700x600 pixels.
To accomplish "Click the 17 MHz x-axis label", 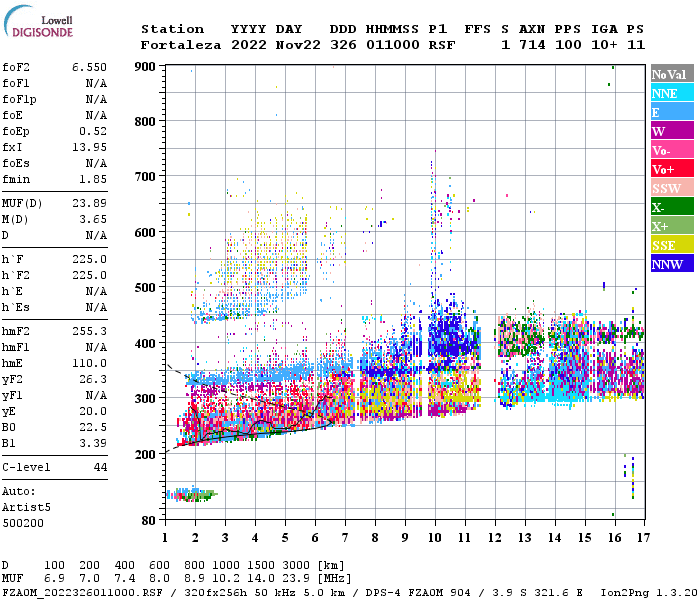I will (x=643, y=538).
